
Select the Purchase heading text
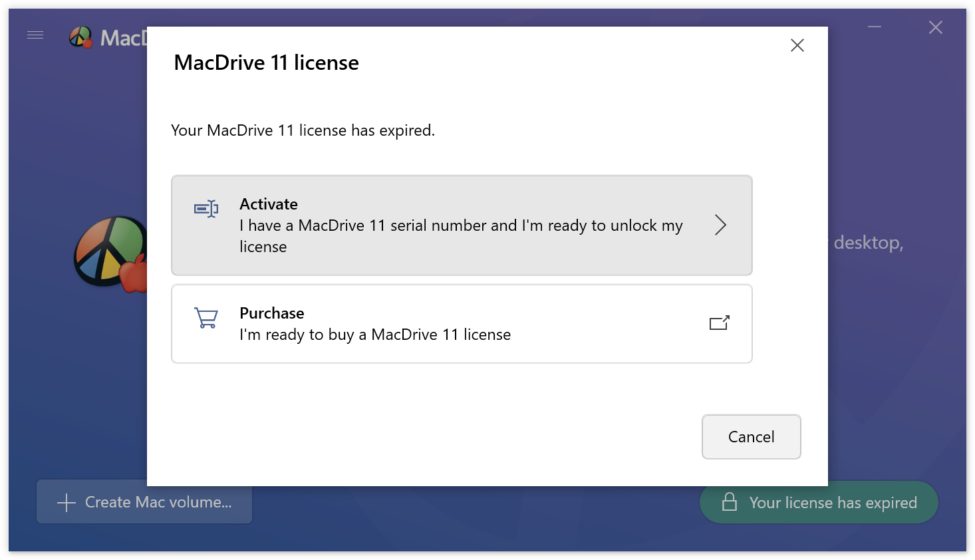[271, 313]
